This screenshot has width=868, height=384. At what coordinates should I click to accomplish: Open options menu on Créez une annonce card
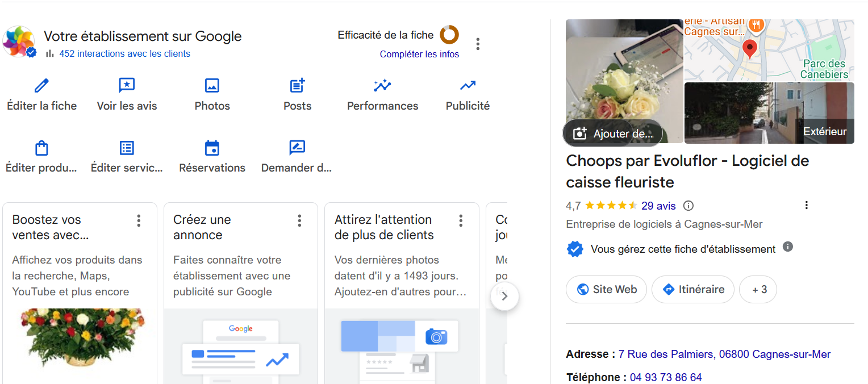point(299,220)
